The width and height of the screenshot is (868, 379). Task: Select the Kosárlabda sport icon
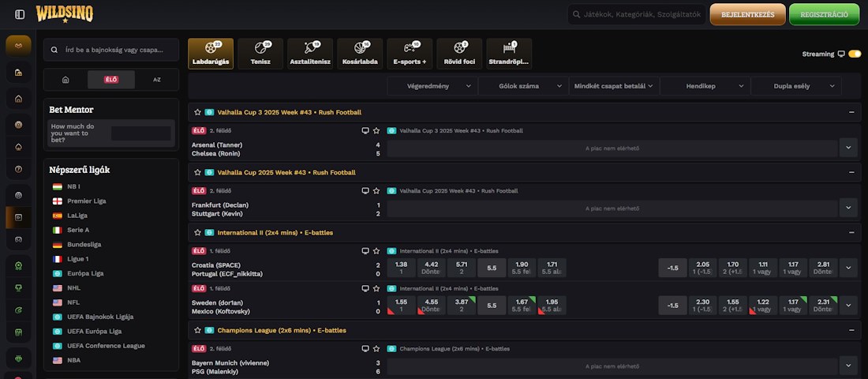[360, 54]
